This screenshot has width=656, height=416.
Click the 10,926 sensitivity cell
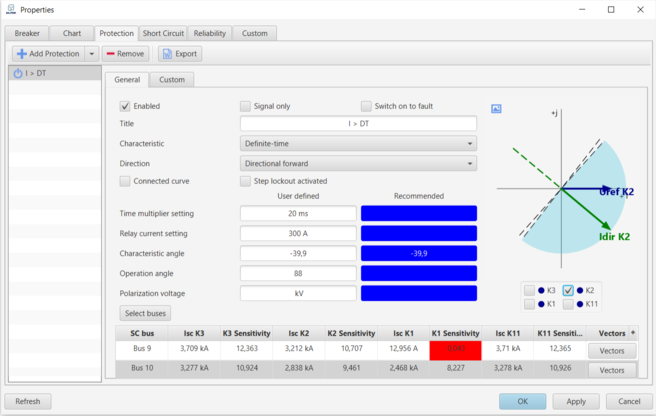[560, 368]
